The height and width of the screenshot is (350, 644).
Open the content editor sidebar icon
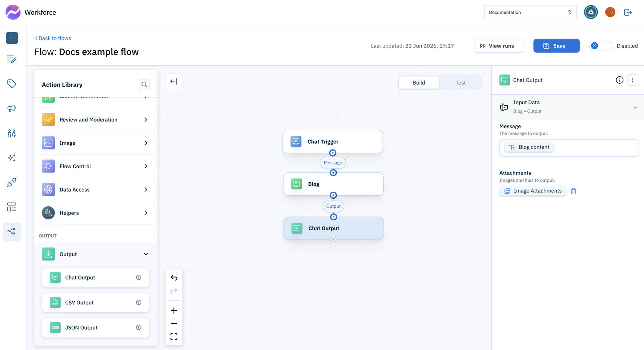tap(12, 59)
